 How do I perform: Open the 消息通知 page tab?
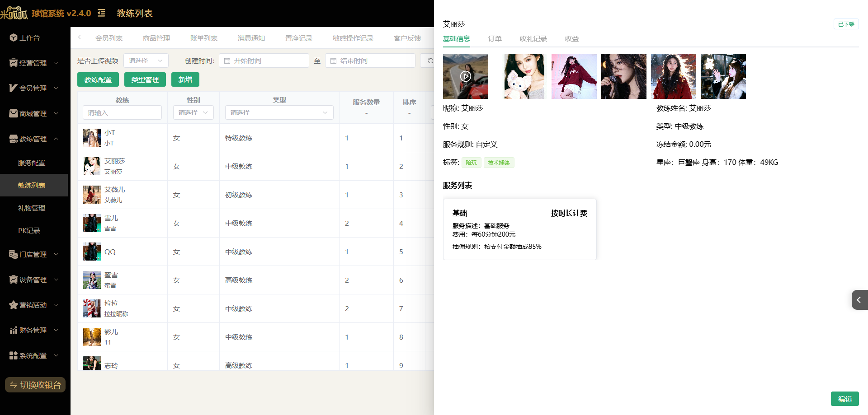pyautogui.click(x=251, y=38)
